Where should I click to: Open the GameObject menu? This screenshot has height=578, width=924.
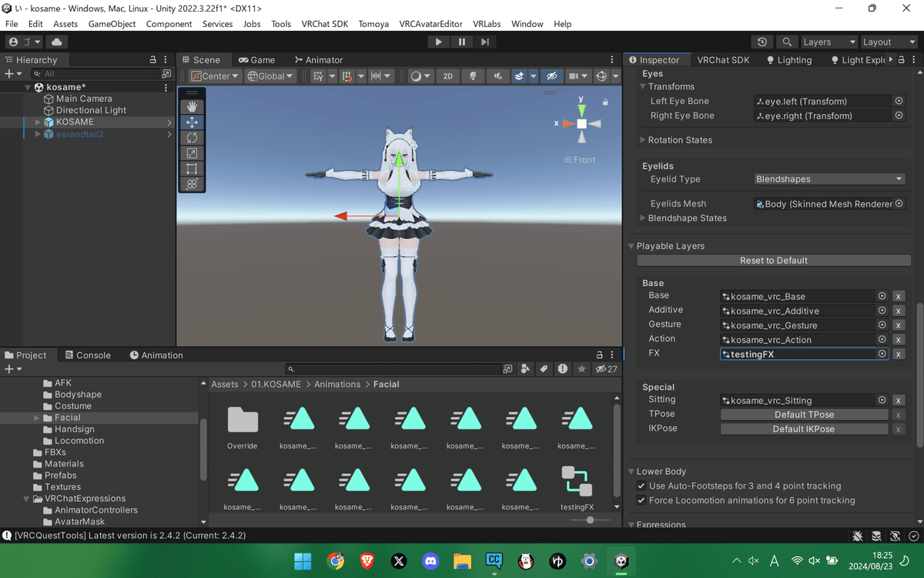click(x=112, y=24)
